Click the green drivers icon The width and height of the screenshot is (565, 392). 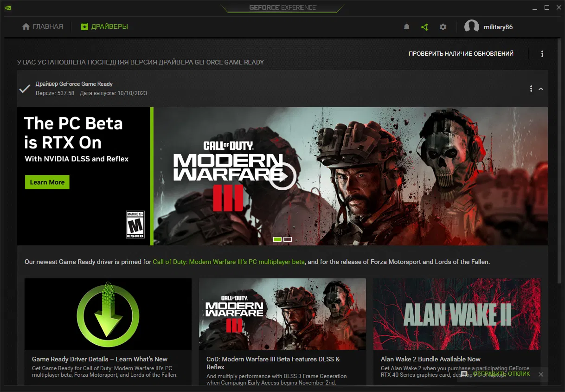(x=84, y=26)
